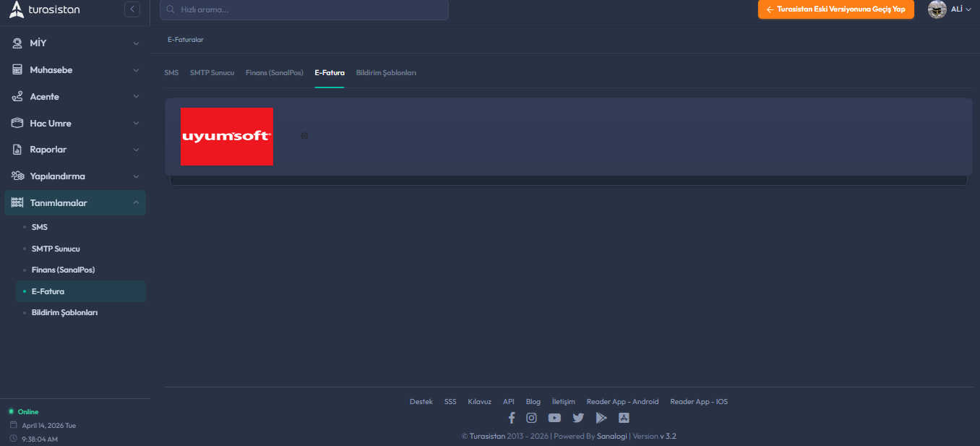Screen dimensions: 980x446
Task: Click the Hızlı arama search field
Action: click(304, 10)
